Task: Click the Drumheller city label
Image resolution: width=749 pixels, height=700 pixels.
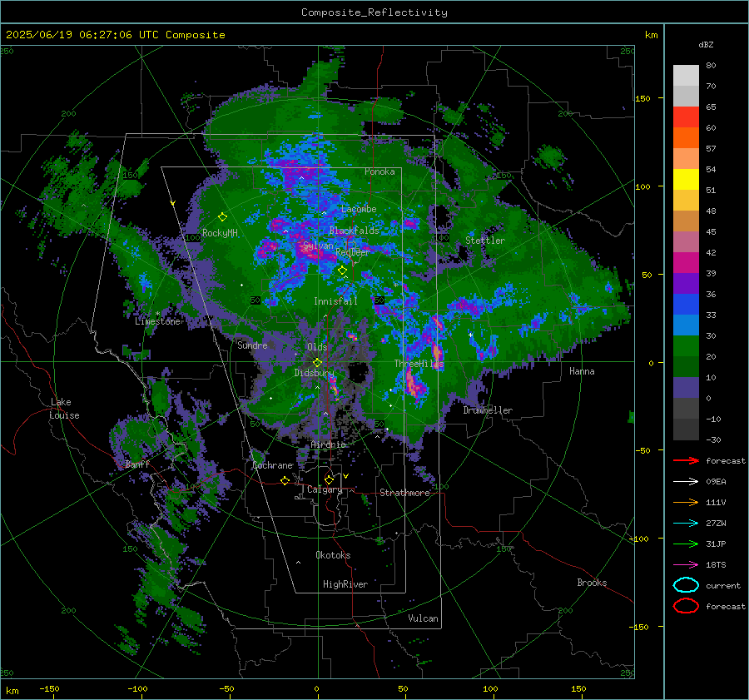Action: tap(488, 410)
